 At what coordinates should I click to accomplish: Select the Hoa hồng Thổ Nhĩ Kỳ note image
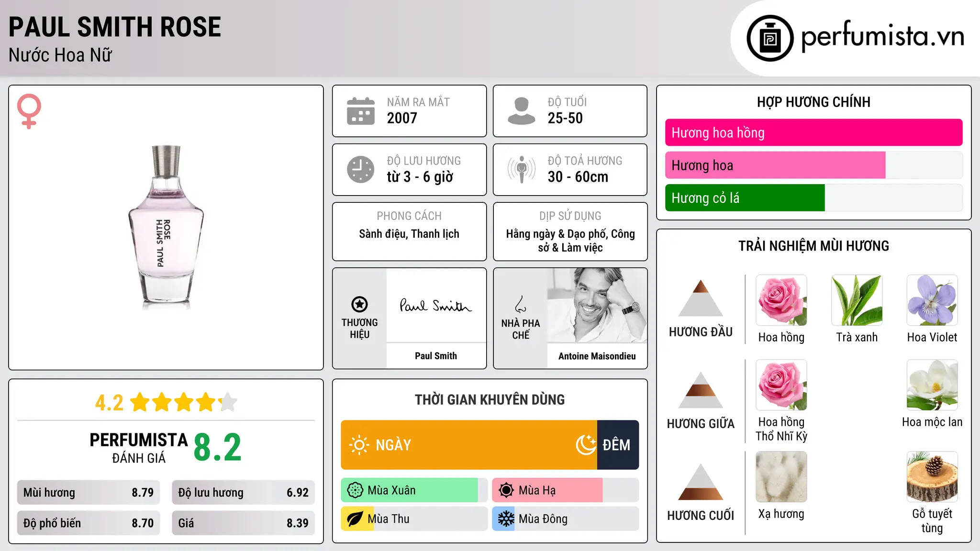781,385
